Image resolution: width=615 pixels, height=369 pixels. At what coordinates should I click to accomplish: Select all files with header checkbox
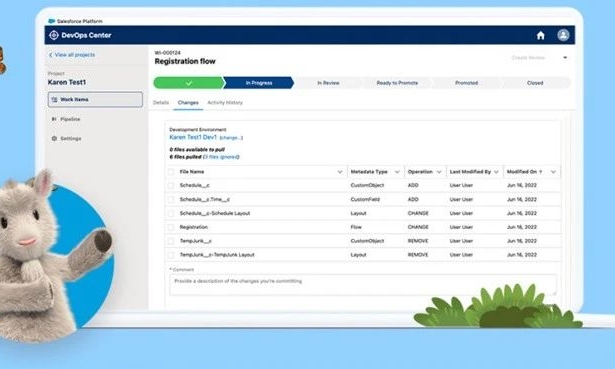[171, 172]
